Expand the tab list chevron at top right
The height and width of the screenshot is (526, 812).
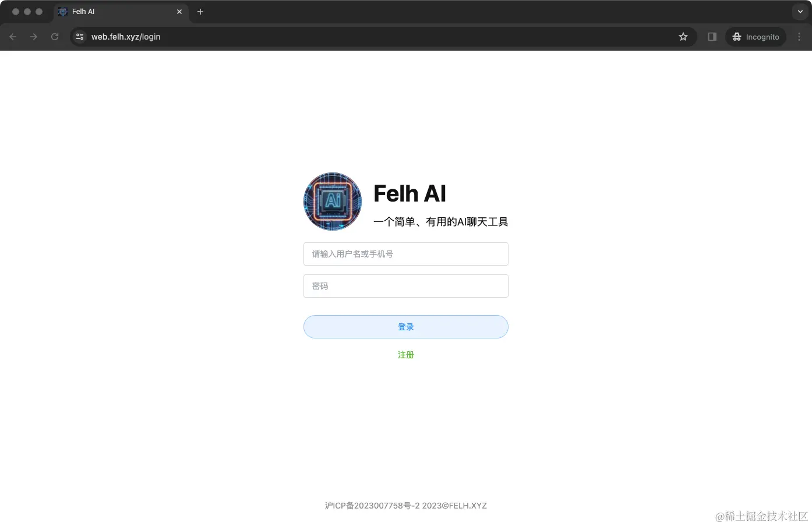tap(799, 12)
